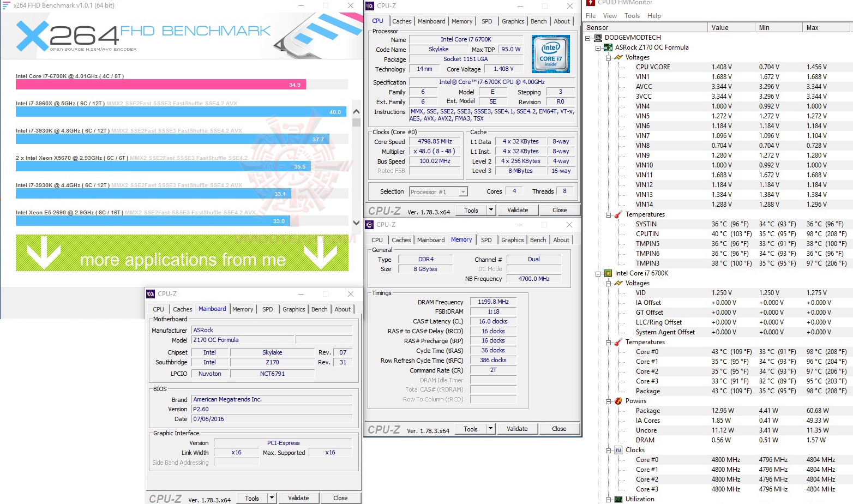This screenshot has width=853, height=504.
Task: Click the Voltages icon under ASRock Z170 OC Formula
Action: 618,57
